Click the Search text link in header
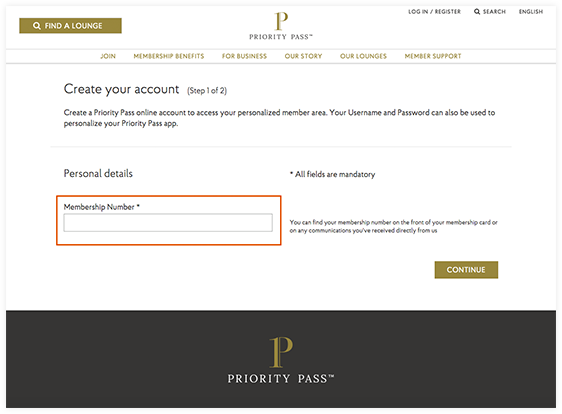 [494, 12]
